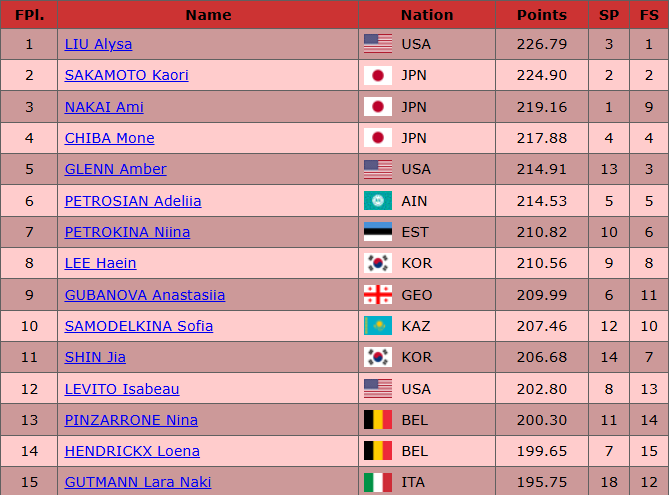Click the Belgium flag beside PINZARRONE Nina
This screenshot has width=669, height=495.
click(x=378, y=420)
